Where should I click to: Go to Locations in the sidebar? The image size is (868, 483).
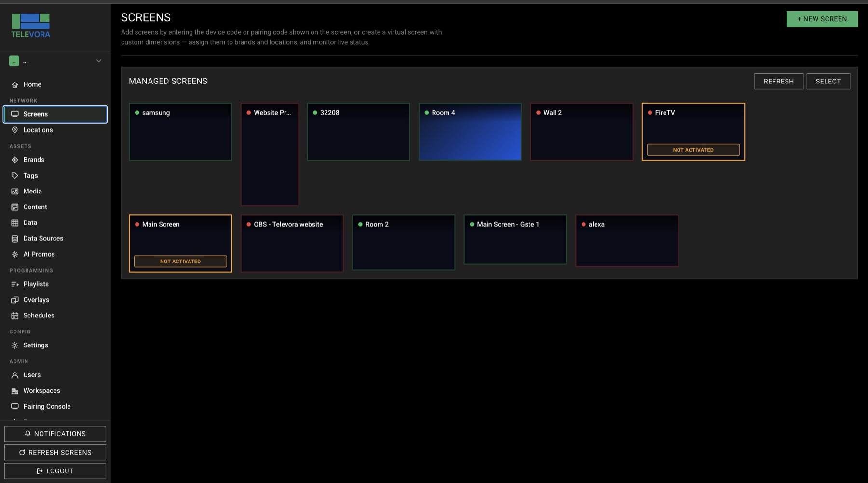tap(55, 130)
